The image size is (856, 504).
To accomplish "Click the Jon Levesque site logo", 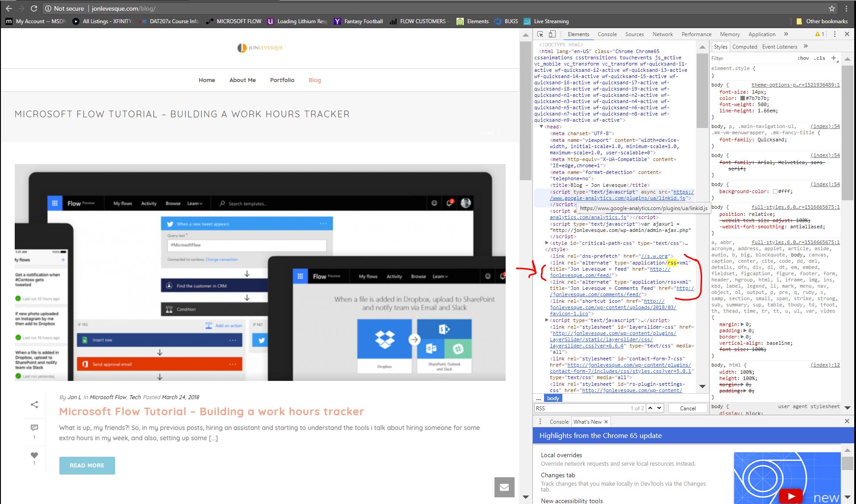I will [x=260, y=48].
